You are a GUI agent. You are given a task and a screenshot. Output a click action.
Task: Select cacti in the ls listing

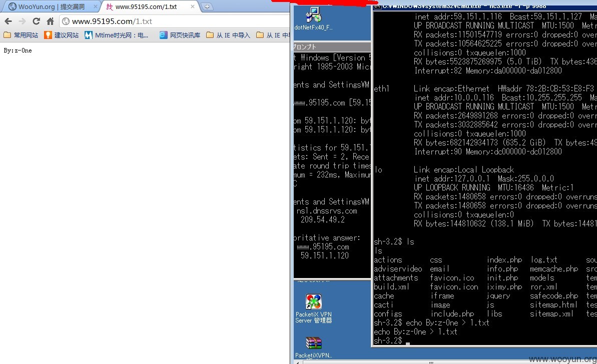click(x=383, y=304)
